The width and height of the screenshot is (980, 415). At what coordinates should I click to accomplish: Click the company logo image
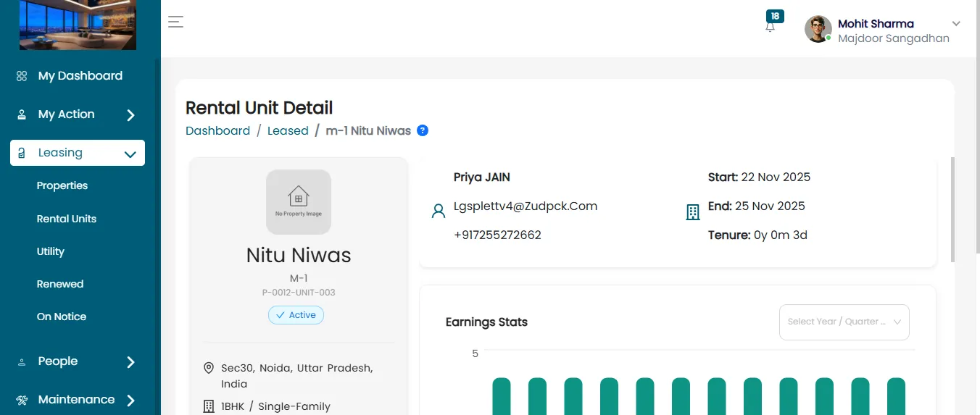point(78,25)
